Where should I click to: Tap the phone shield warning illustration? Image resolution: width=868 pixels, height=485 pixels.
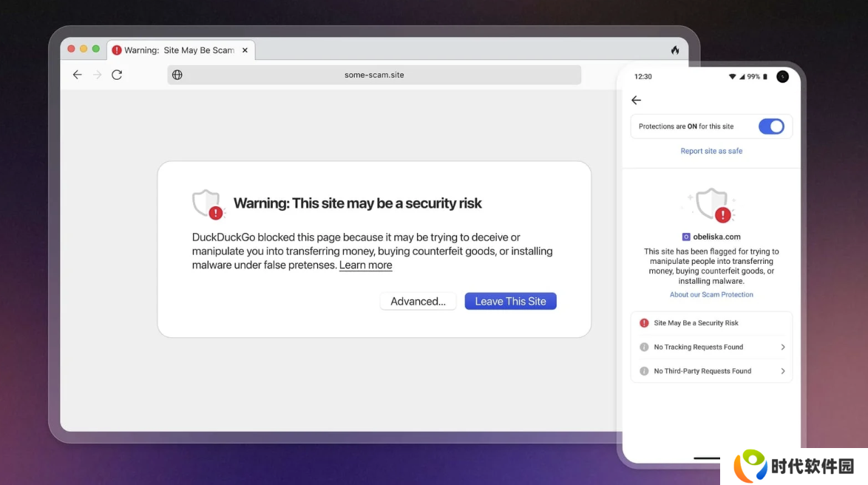pyautogui.click(x=712, y=205)
